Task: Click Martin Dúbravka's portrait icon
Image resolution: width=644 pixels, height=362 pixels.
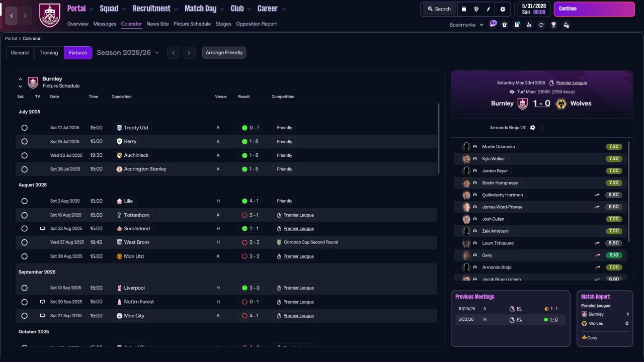Action: [466, 147]
